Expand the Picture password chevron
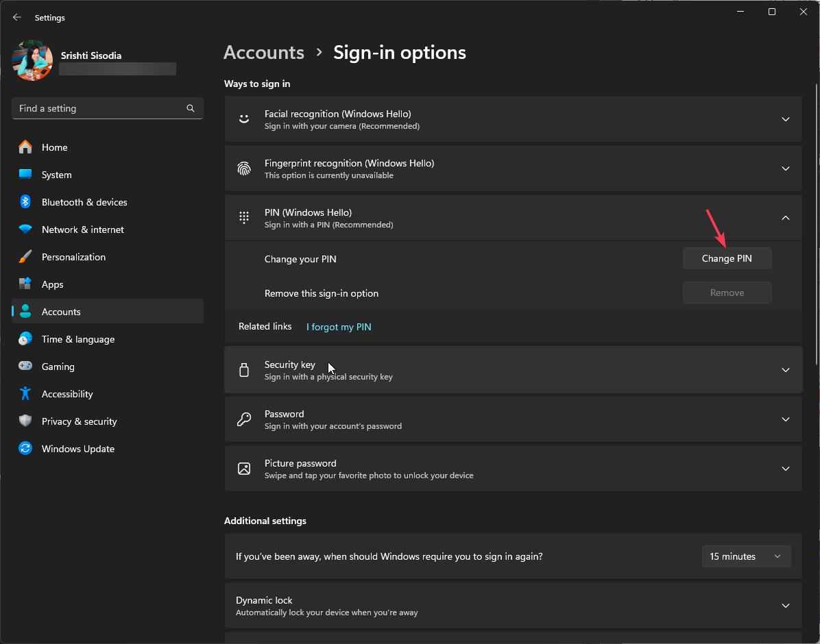Viewport: 820px width, 644px height. click(786, 469)
